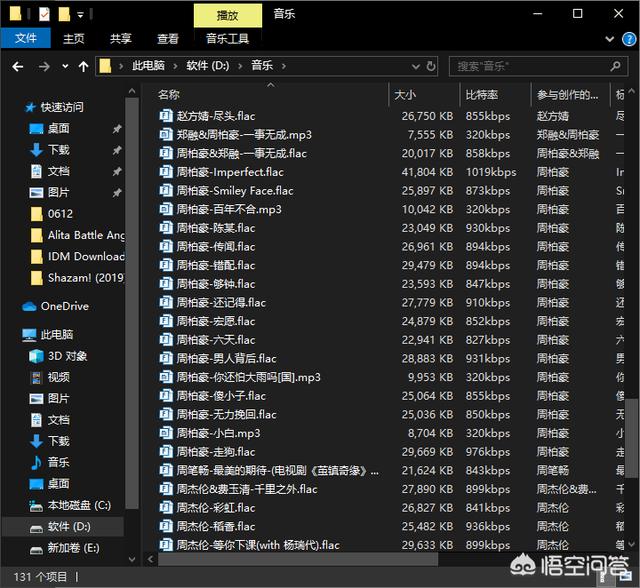Open 本地磁盘 (C:) drive
640x588 pixels.
pos(79,505)
